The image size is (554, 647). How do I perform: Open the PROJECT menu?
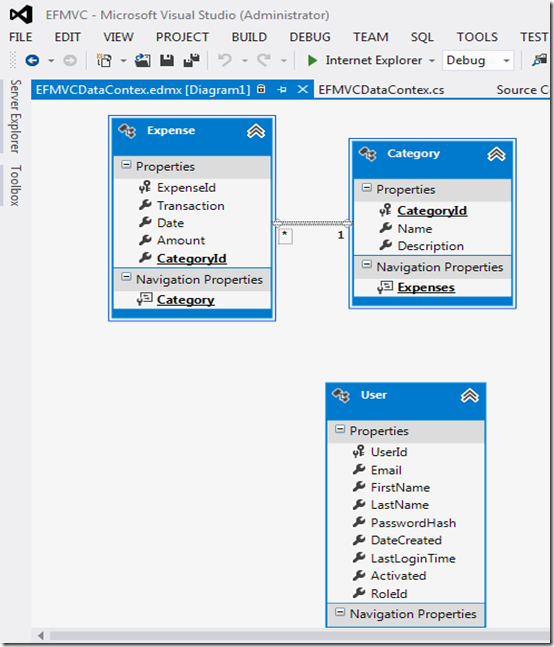[182, 37]
